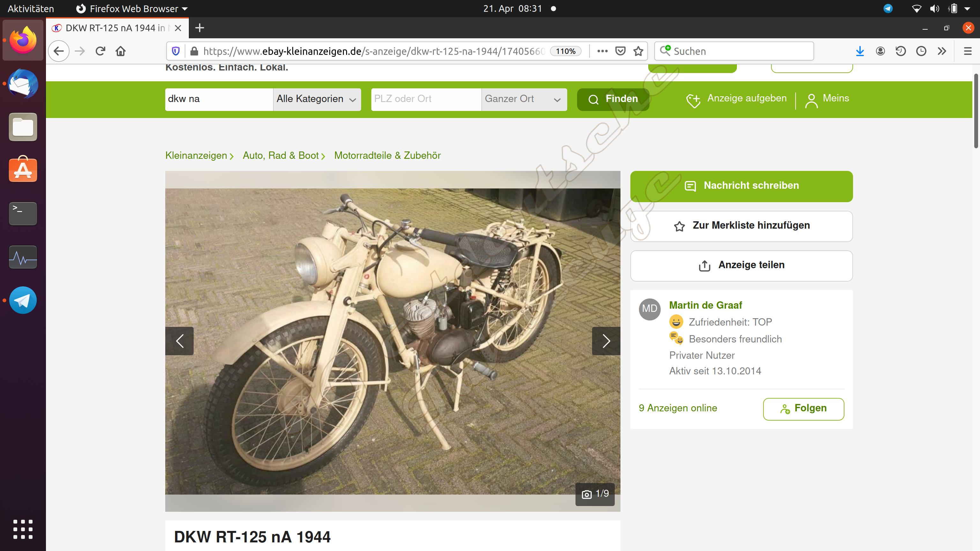Open the Wi-Fi network indicator
This screenshot has height=551, width=980.
917,8
